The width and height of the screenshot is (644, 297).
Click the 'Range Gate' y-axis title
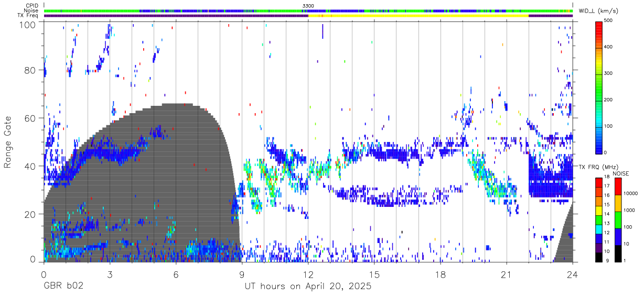pyautogui.click(x=8, y=142)
